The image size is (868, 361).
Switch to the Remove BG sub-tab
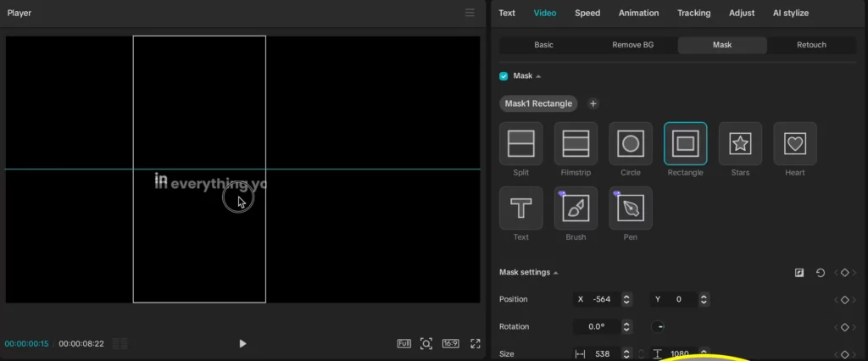click(x=632, y=45)
